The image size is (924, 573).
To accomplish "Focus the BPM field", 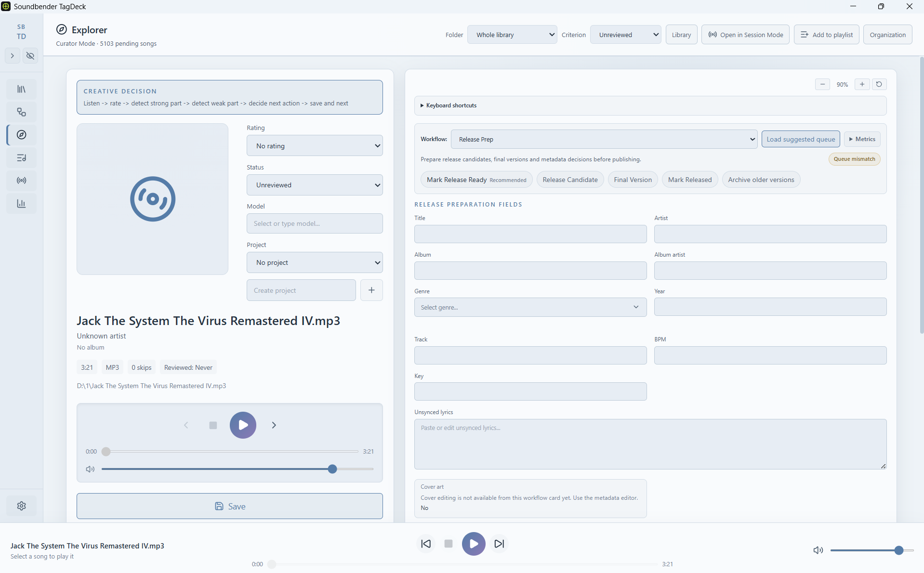I will coord(770,355).
